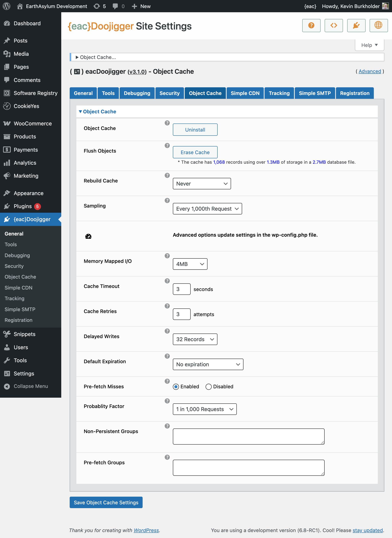Click the code/developer icon in header
392x538 pixels.
tap(334, 26)
